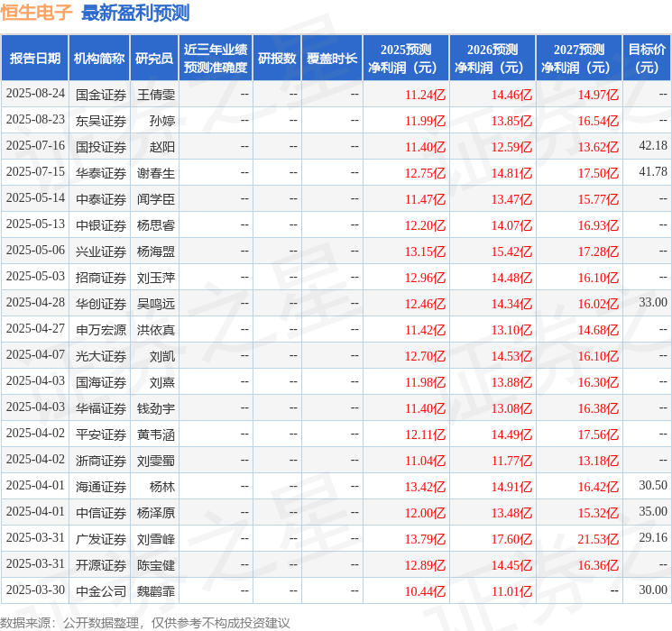The image size is (672, 631).
Task: Select the 21.53亿 forecast value
Action: coord(598,539)
